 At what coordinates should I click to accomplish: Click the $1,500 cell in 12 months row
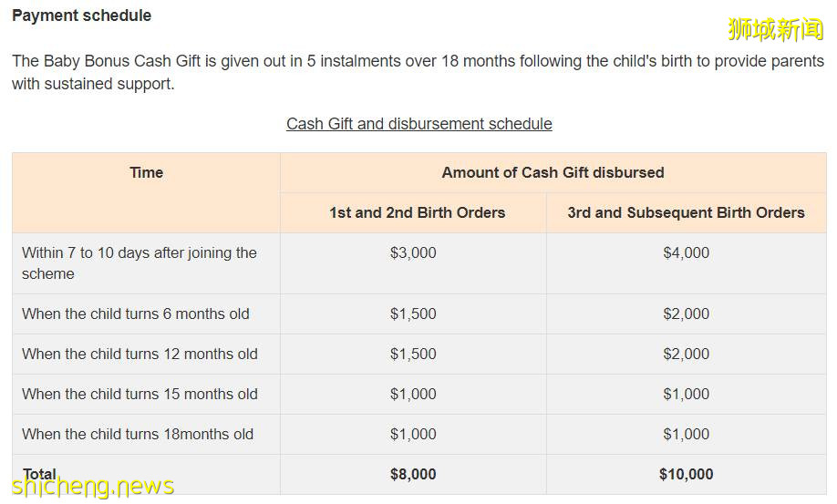(413, 354)
